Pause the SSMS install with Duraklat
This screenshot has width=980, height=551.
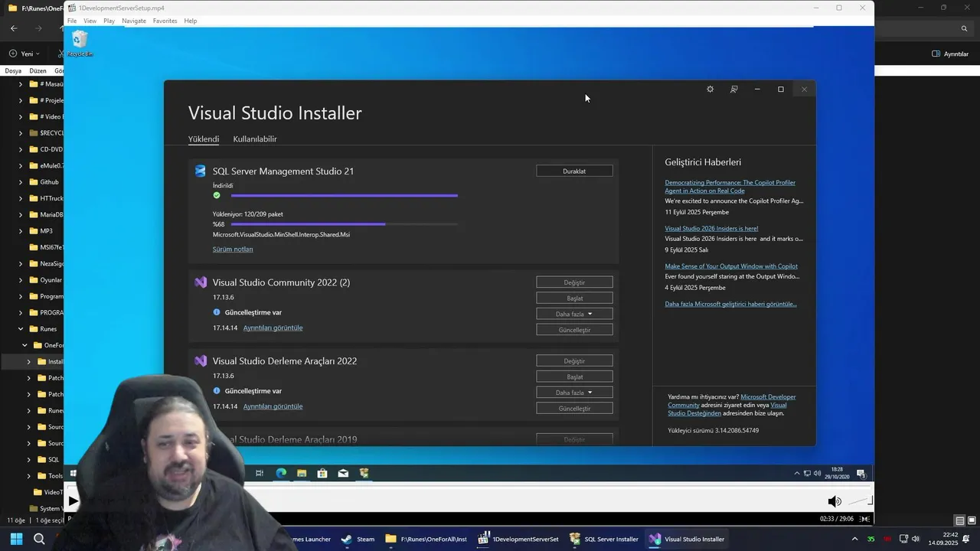(574, 171)
